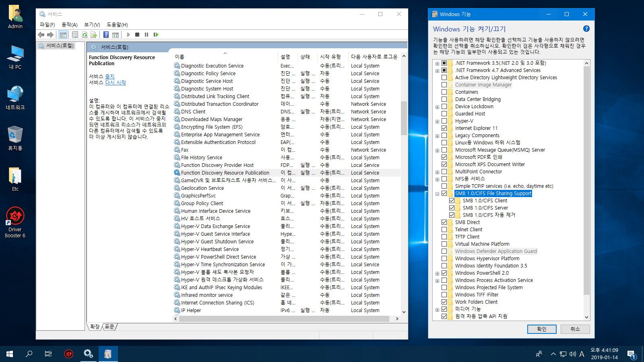Open the 내 PC desktop icon
The width and height of the screenshot is (644, 362).
pos(15,57)
